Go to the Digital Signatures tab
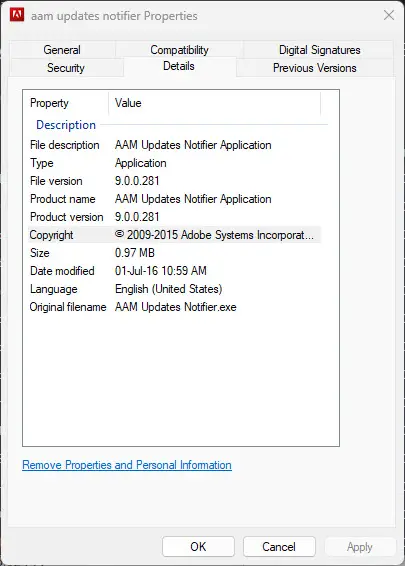 319,50
